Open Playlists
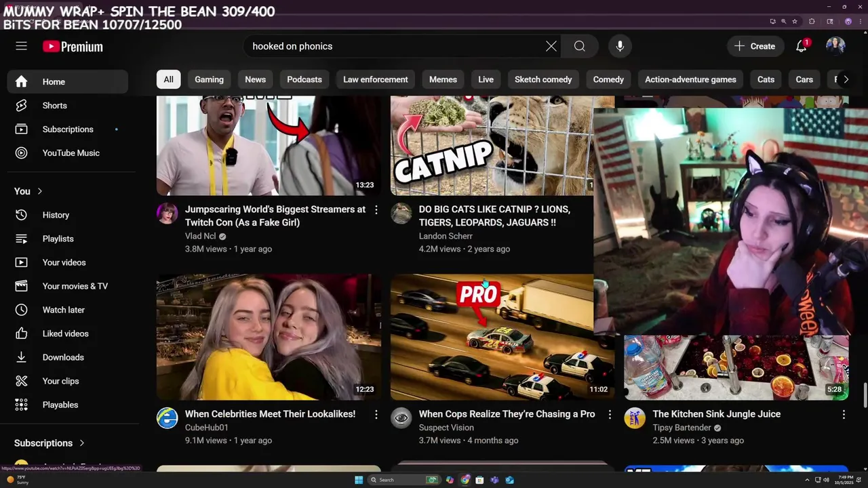 pyautogui.click(x=68, y=239)
